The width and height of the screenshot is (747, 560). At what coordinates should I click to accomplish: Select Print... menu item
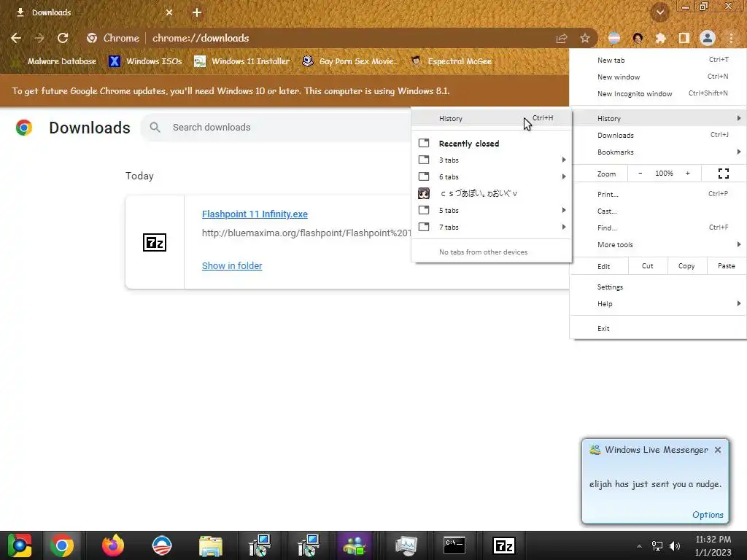(658, 194)
